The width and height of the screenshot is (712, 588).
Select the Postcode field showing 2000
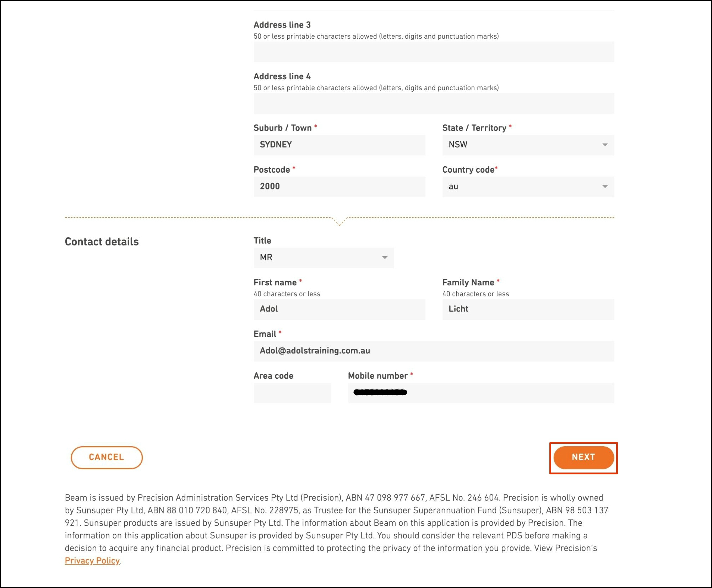[x=339, y=187]
